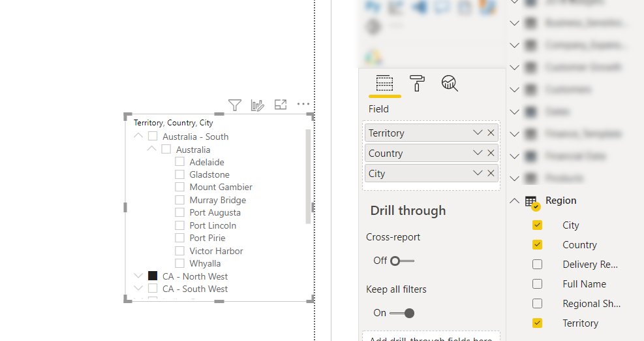The height and width of the screenshot is (341, 644).
Task: Select the Murray Bridge checkbox
Action: click(179, 200)
